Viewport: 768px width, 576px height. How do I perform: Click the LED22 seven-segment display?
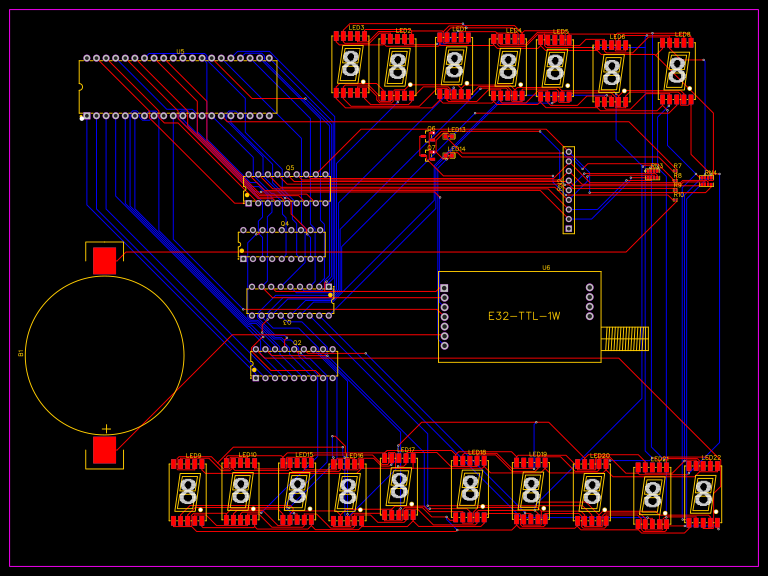tap(703, 493)
